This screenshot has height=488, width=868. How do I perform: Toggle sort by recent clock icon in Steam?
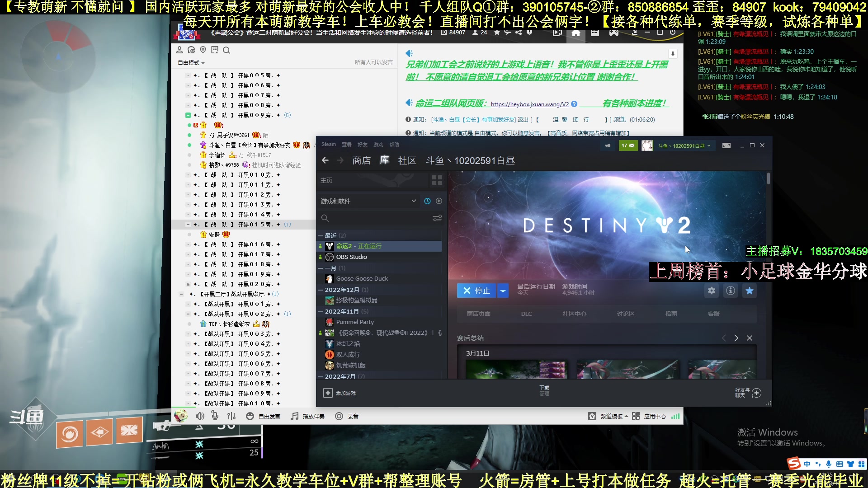click(x=427, y=201)
